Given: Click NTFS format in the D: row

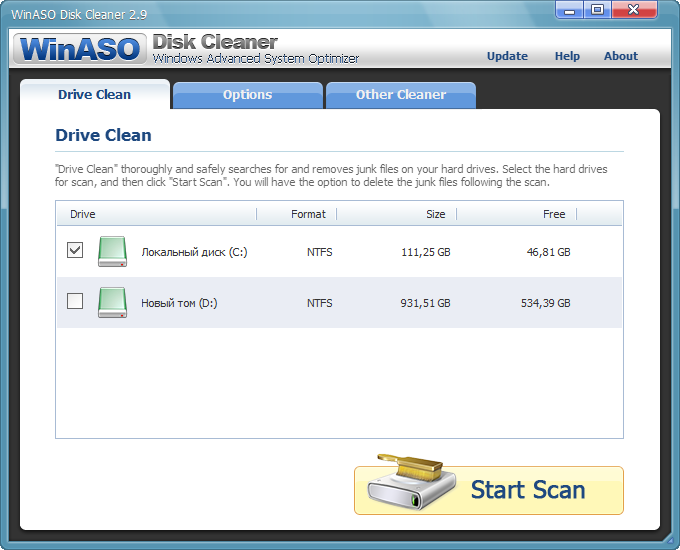Looking at the screenshot, I should coord(320,303).
